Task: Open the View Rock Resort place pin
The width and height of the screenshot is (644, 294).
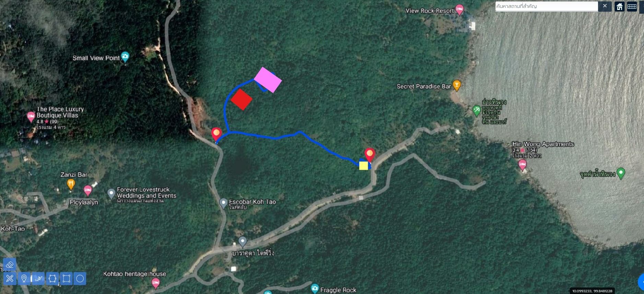Action: tap(459, 10)
